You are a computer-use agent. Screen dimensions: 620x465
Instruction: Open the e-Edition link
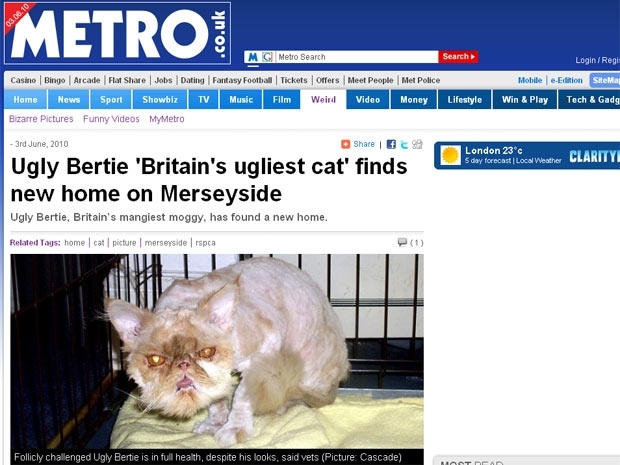tap(566, 80)
